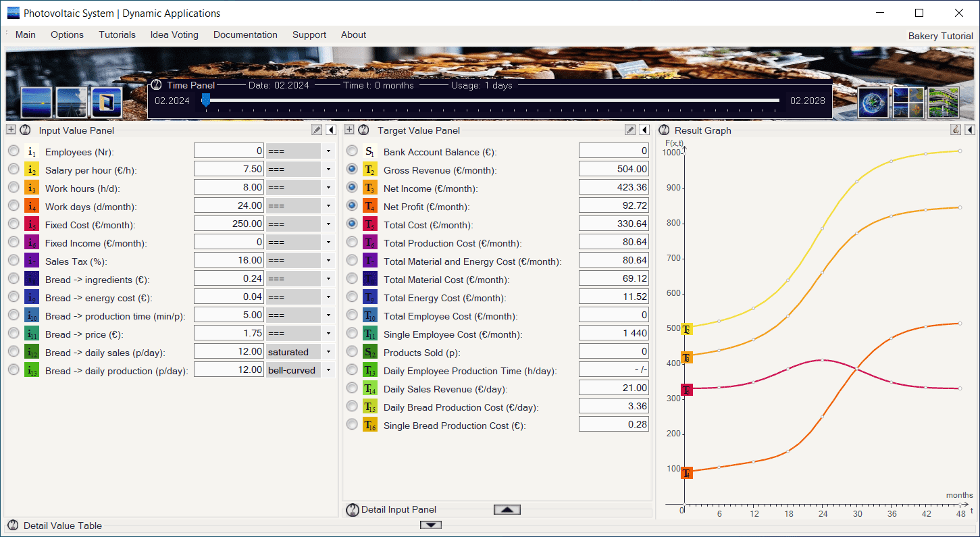Click the Bakery Tutorial label
Screen dimensions: 980x537
[941, 36]
